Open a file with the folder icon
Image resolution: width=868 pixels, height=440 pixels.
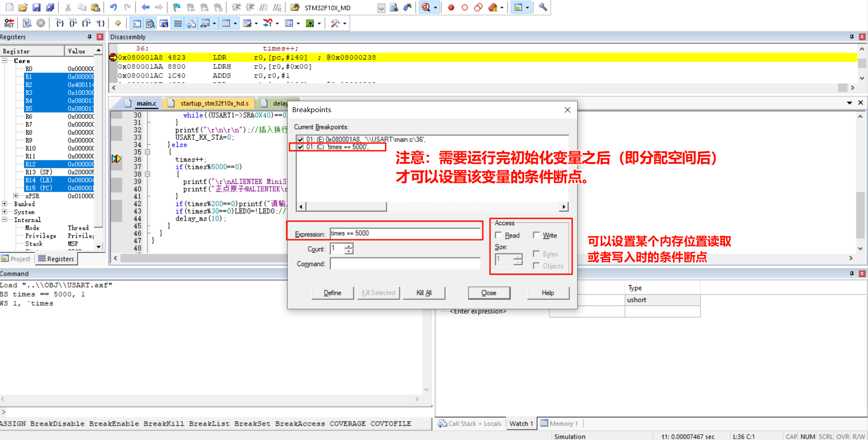(23, 7)
